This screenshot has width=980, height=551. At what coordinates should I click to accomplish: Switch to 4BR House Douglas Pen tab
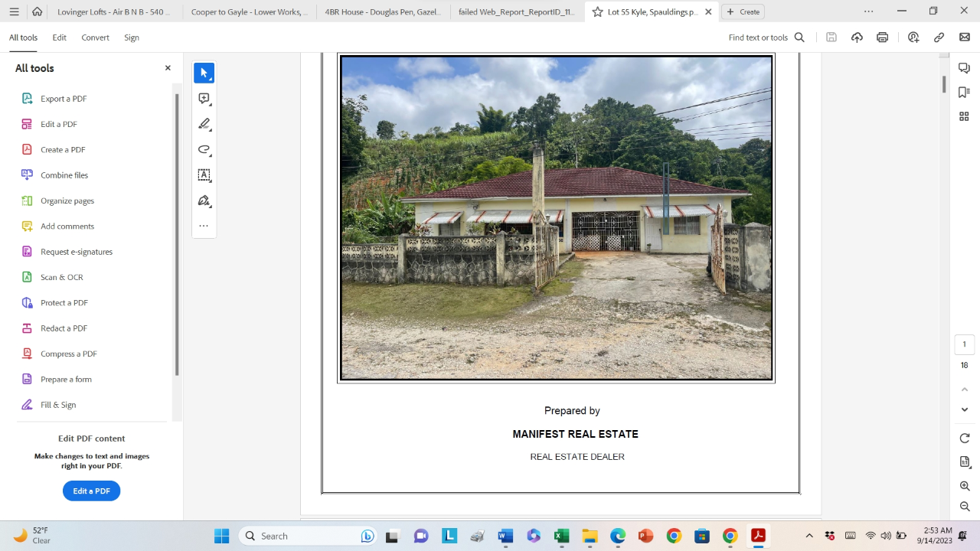[x=383, y=11]
